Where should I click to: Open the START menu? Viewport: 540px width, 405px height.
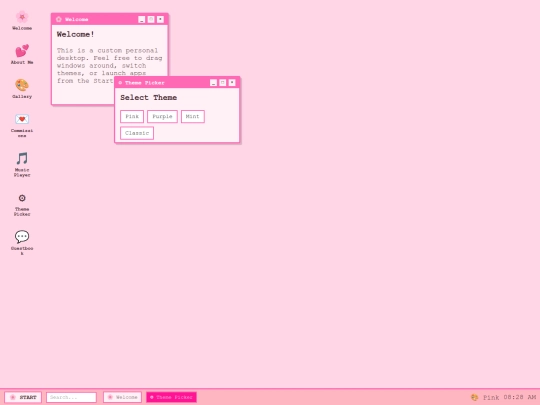23,397
